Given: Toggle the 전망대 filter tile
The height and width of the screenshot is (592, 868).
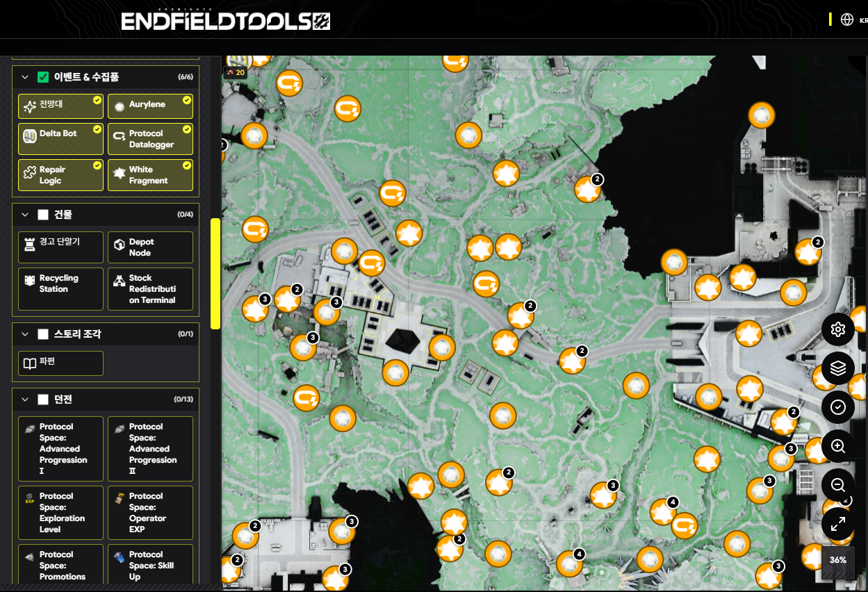Looking at the screenshot, I should 60,106.
